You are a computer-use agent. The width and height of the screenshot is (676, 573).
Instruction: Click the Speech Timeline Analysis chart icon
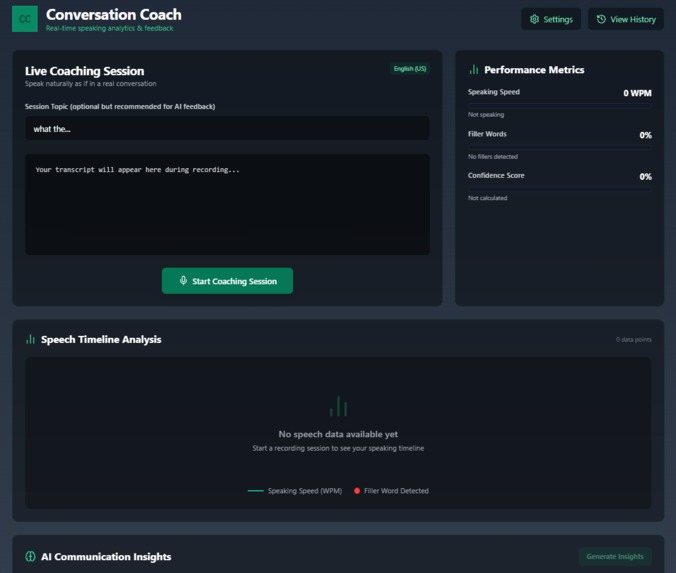(30, 339)
